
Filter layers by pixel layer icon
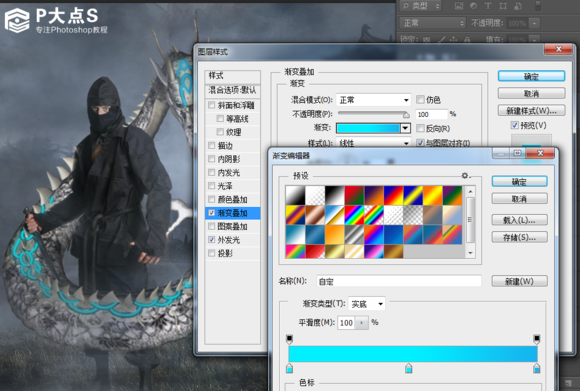[x=459, y=6]
